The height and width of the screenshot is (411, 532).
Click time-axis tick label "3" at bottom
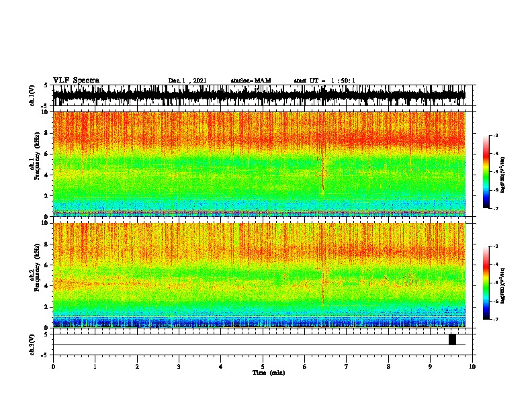pos(179,367)
